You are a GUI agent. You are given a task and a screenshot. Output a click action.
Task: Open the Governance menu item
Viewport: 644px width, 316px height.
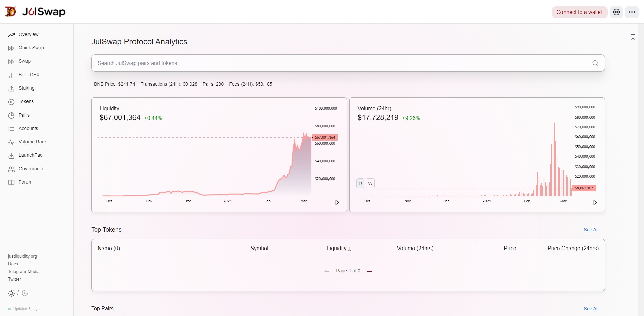point(32,169)
